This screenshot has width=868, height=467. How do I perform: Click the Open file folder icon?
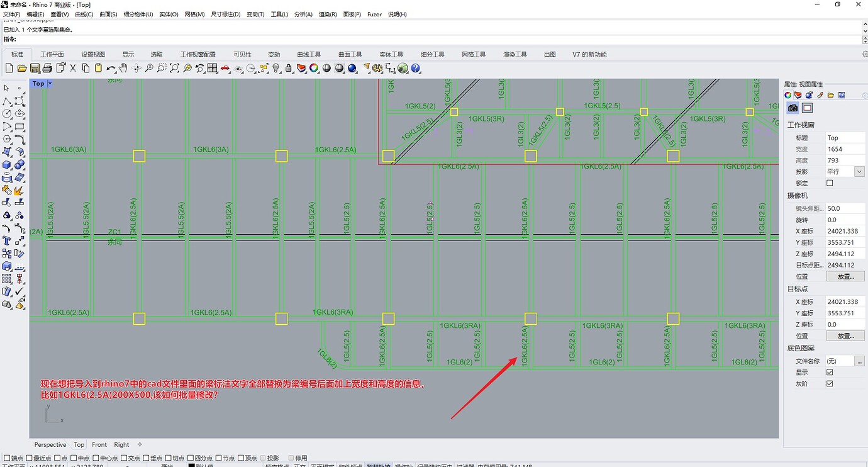(22, 68)
